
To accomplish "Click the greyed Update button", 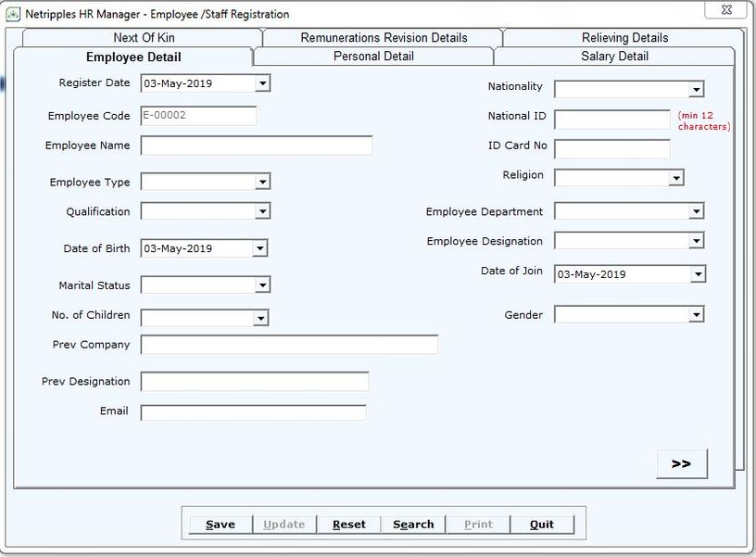I will [x=284, y=525].
